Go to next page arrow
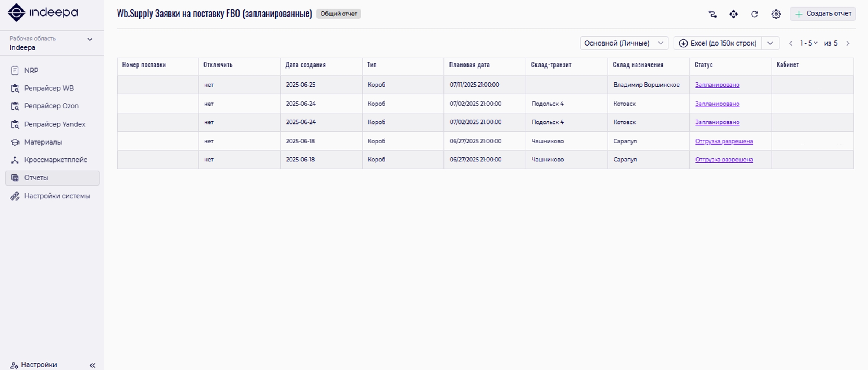The width and height of the screenshot is (868, 370). pos(848,43)
